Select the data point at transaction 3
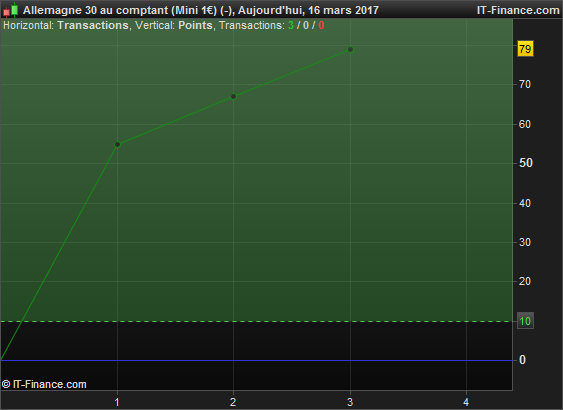The height and width of the screenshot is (410, 563). pos(350,50)
